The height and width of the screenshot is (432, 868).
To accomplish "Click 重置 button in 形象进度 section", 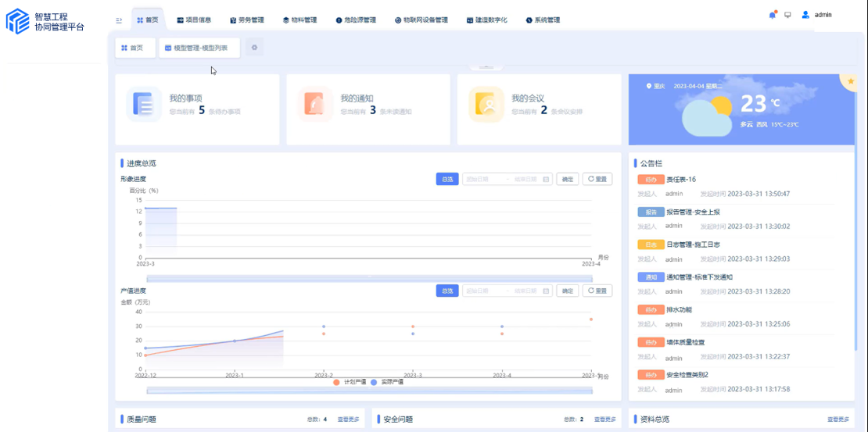I will click(x=597, y=179).
